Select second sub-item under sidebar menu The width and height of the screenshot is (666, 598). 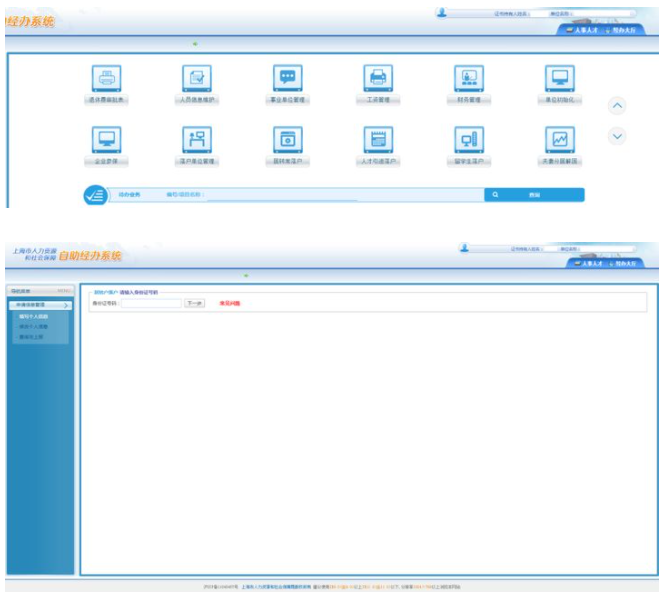[34, 327]
